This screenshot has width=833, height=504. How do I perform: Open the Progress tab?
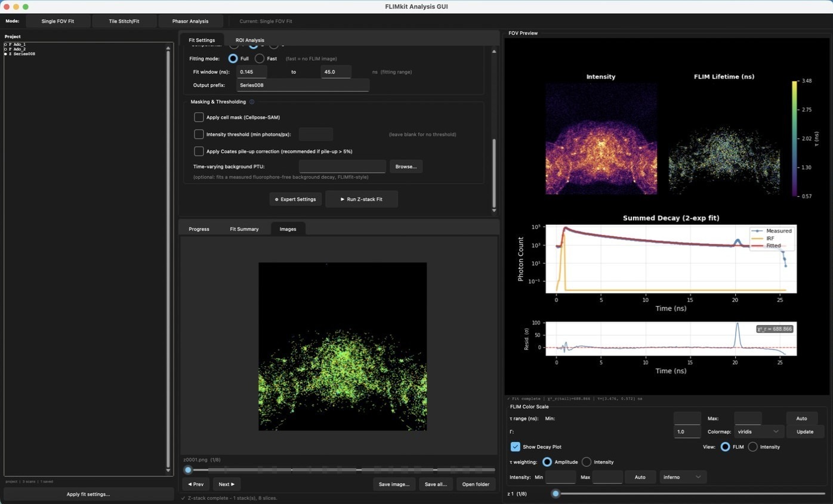199,229
